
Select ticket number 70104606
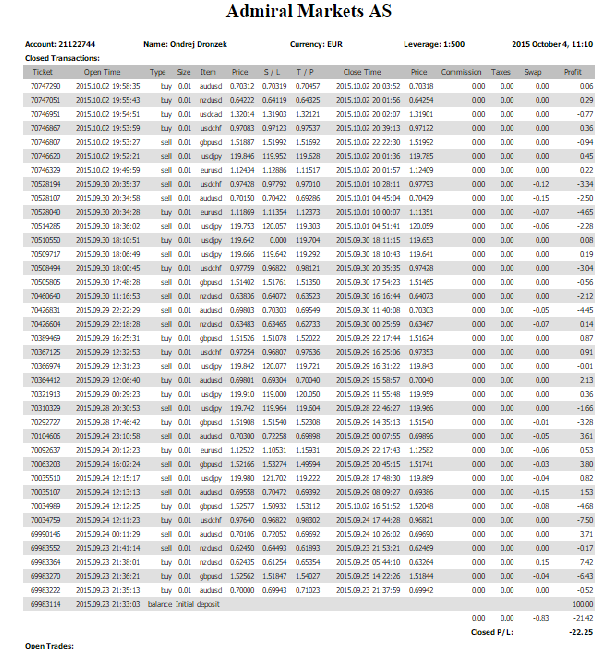pyautogui.click(x=46, y=436)
